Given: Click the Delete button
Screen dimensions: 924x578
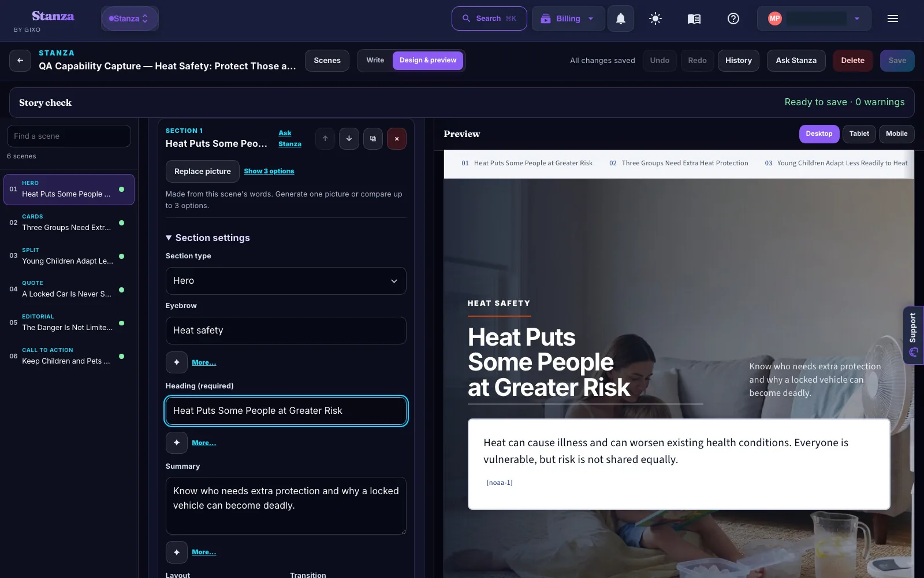Looking at the screenshot, I should (x=852, y=60).
